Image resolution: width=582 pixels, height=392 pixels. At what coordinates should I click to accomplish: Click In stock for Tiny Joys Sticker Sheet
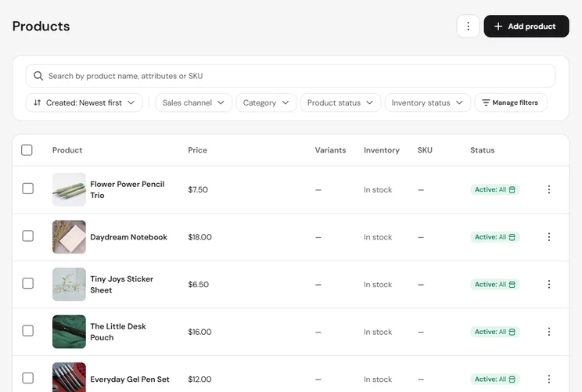[x=378, y=284]
